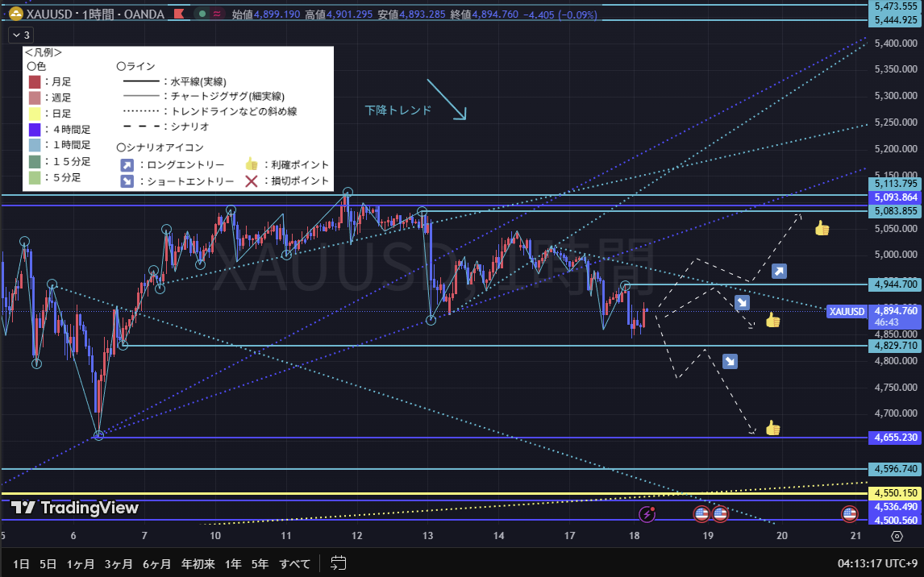Click the gold XAUUSD symbol logo icon
The height and width of the screenshot is (577, 924).
click(x=14, y=14)
